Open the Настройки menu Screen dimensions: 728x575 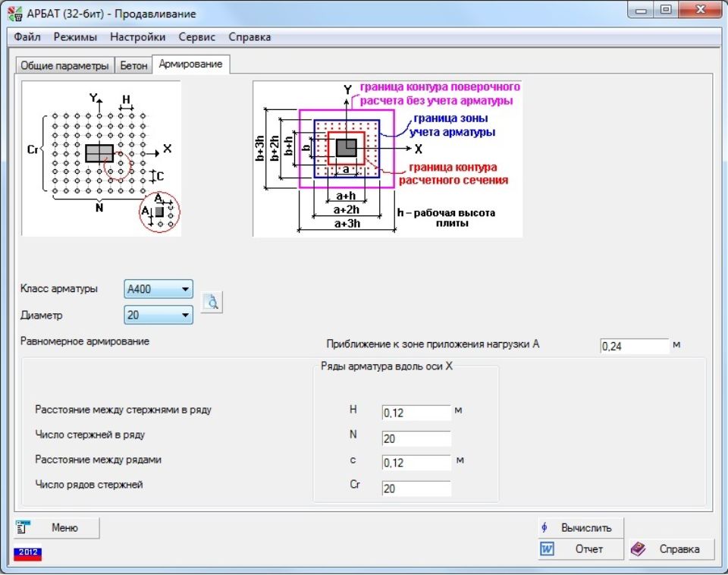coord(137,36)
